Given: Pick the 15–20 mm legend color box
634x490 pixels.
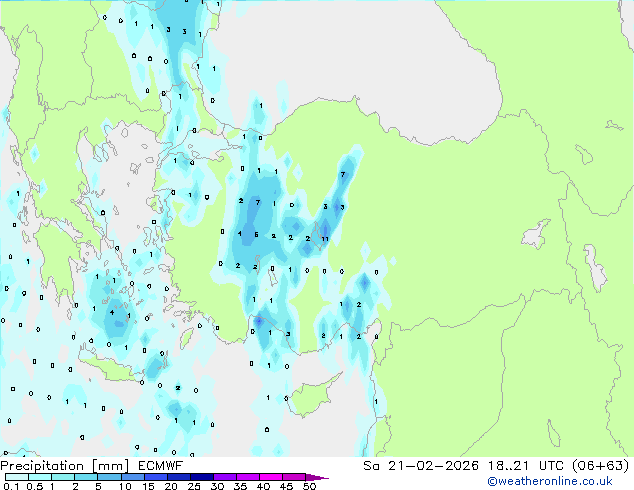Looking at the screenshot, I should tap(155, 477).
